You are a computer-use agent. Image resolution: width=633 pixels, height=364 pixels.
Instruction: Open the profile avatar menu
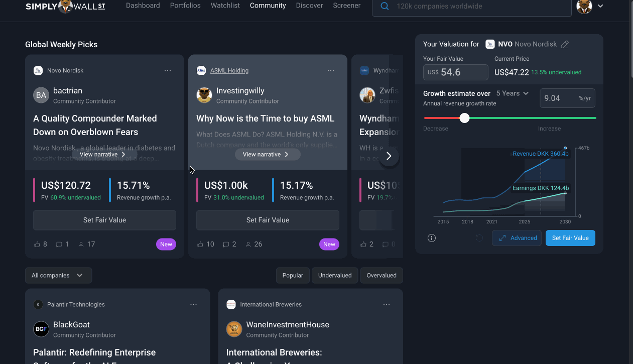(x=590, y=6)
